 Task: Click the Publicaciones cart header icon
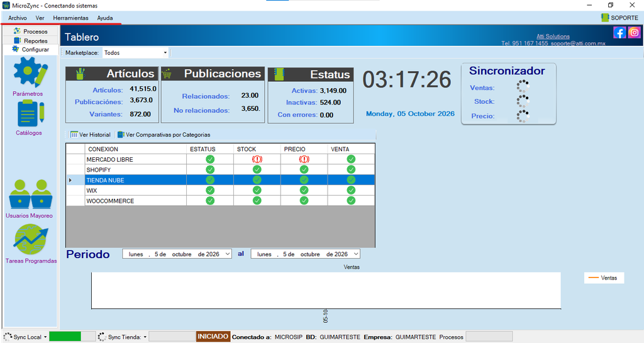click(x=167, y=74)
